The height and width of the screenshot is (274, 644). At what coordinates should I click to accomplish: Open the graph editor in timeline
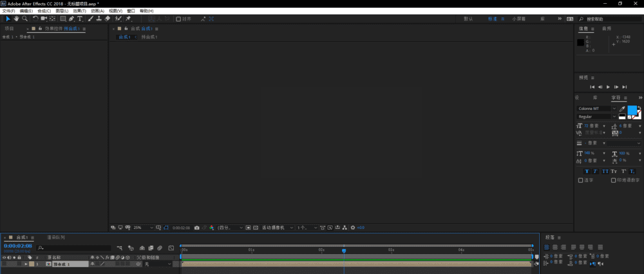point(171,248)
